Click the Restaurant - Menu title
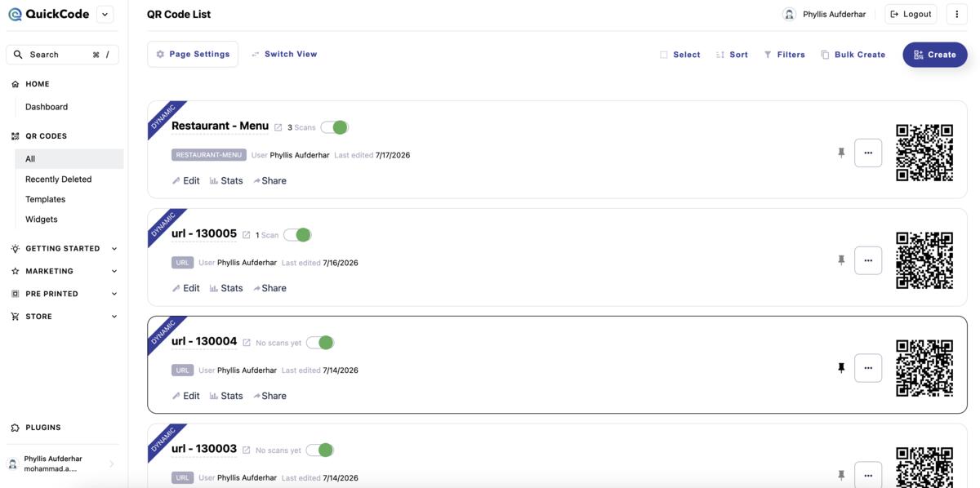This screenshot has height=488, width=980. click(220, 126)
